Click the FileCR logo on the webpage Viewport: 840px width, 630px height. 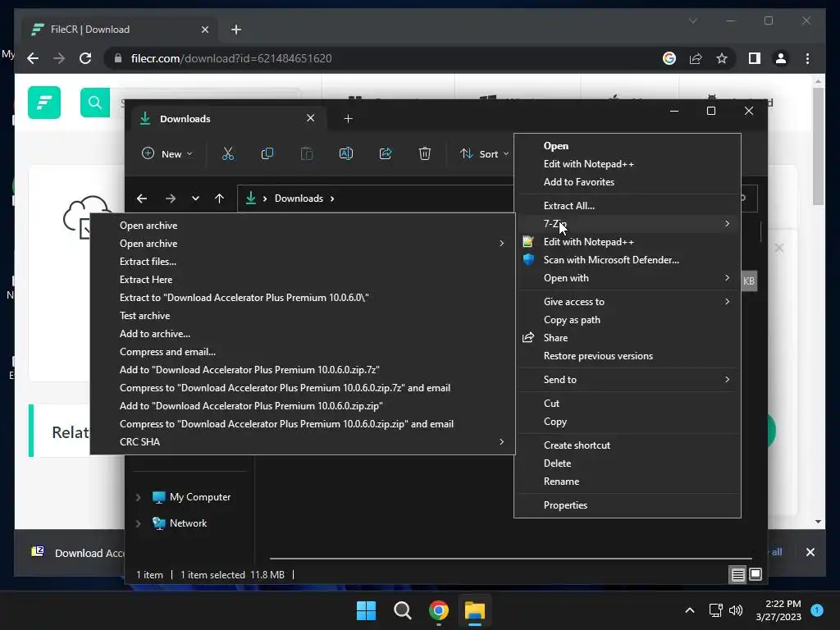click(x=44, y=103)
